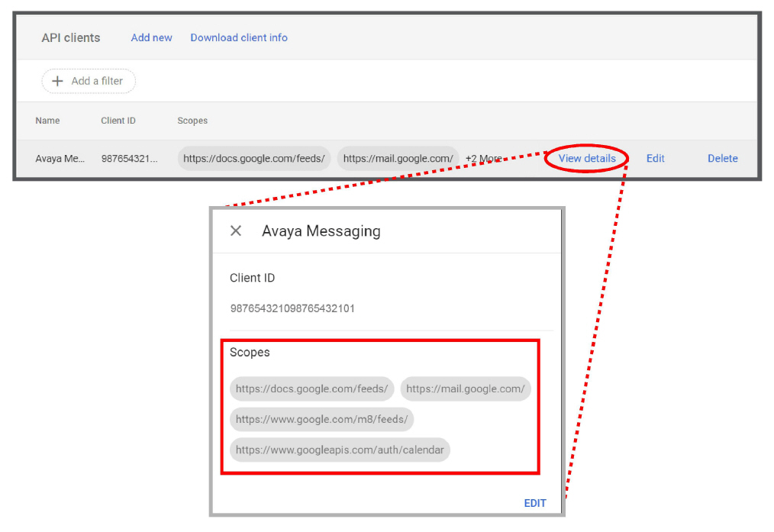Close the Avaya Messaging details panel
The height and width of the screenshot is (532, 774).
[x=236, y=231]
